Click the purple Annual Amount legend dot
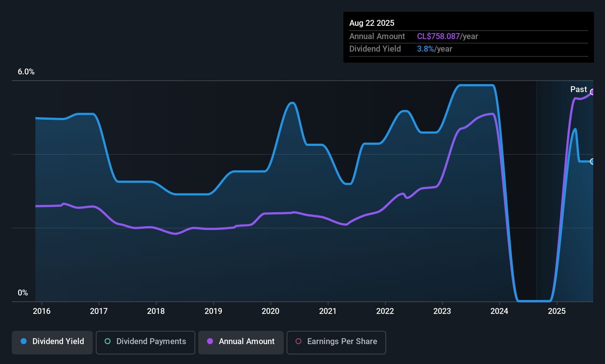The width and height of the screenshot is (605, 364). [x=210, y=342]
